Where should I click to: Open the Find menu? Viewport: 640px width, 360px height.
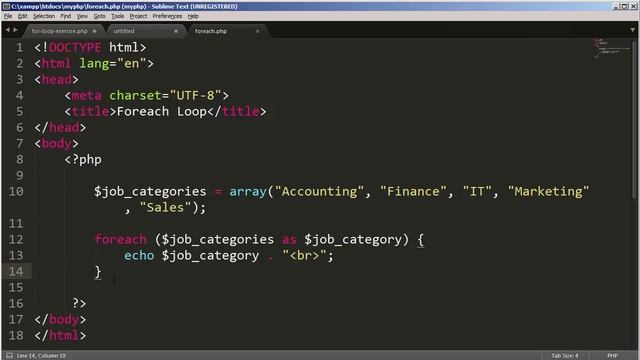tap(65, 16)
